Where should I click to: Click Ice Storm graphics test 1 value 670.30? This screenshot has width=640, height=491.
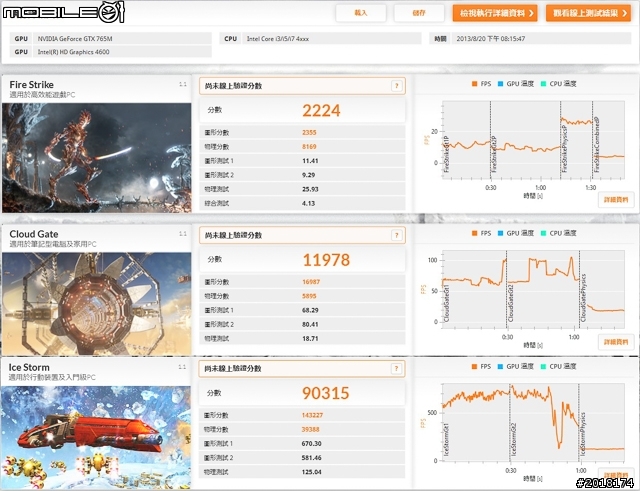click(311, 444)
